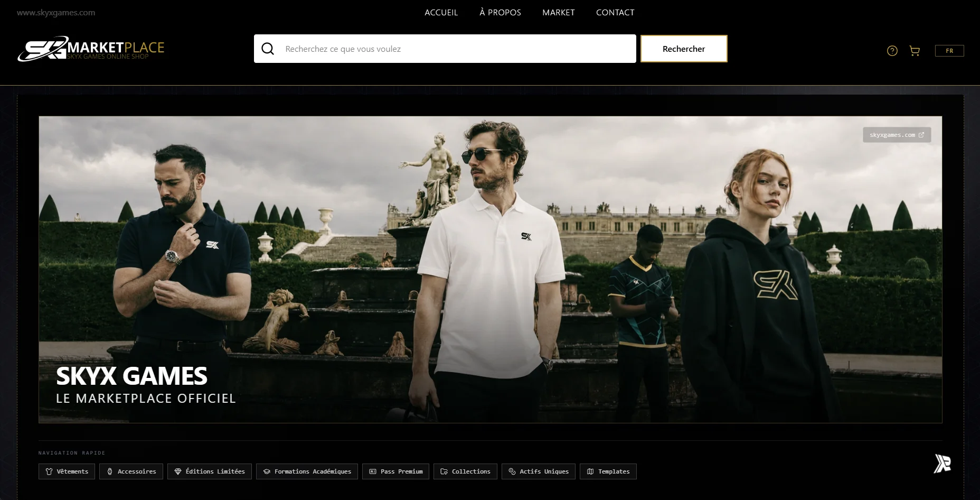Click the SKYX Marketplace logo
The height and width of the screenshot is (500, 980).
91,49
